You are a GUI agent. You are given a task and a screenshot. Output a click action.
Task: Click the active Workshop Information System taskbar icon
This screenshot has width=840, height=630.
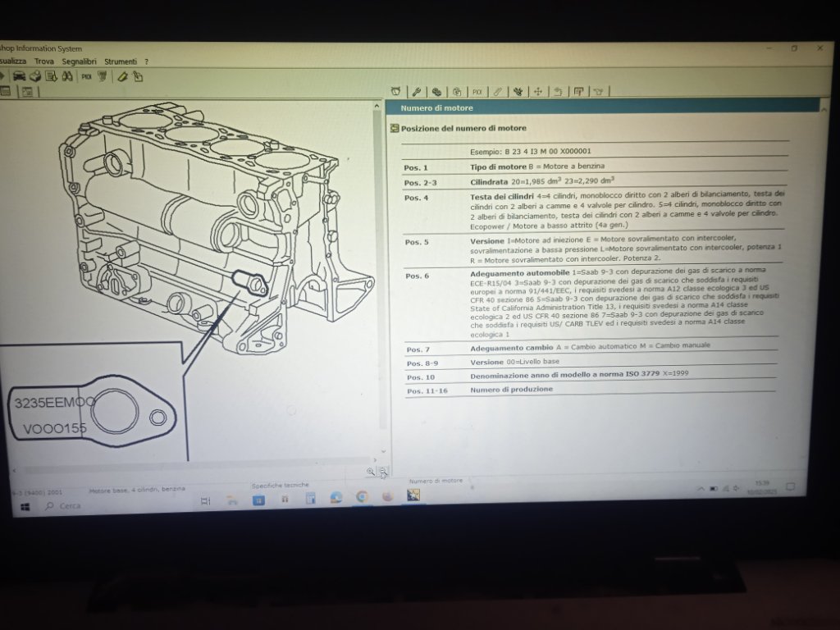pos(413,495)
